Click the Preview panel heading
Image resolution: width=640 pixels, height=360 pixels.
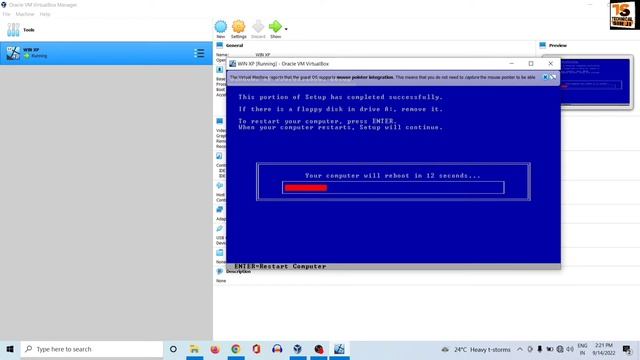point(558,45)
